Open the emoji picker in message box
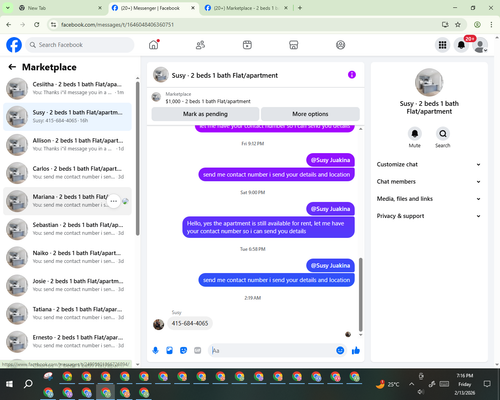This screenshot has height=400, width=500. click(340, 350)
